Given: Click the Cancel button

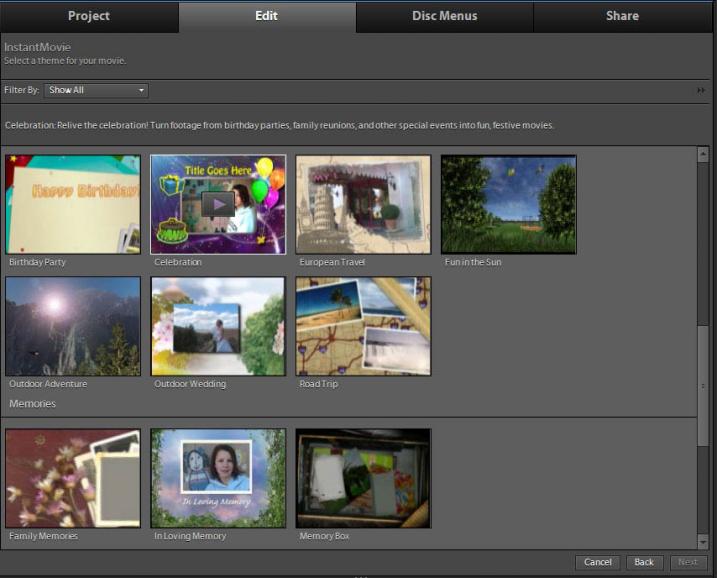Looking at the screenshot, I should [598, 562].
